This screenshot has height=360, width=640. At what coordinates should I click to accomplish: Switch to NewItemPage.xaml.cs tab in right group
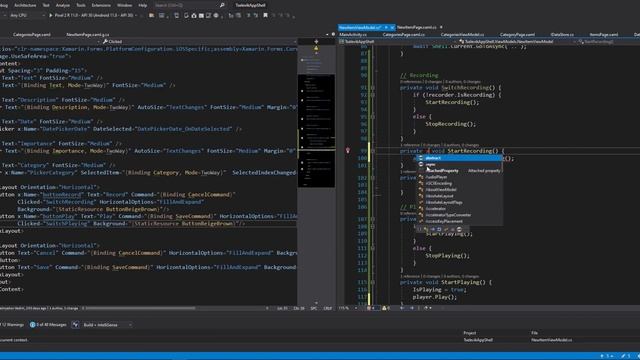(x=416, y=27)
